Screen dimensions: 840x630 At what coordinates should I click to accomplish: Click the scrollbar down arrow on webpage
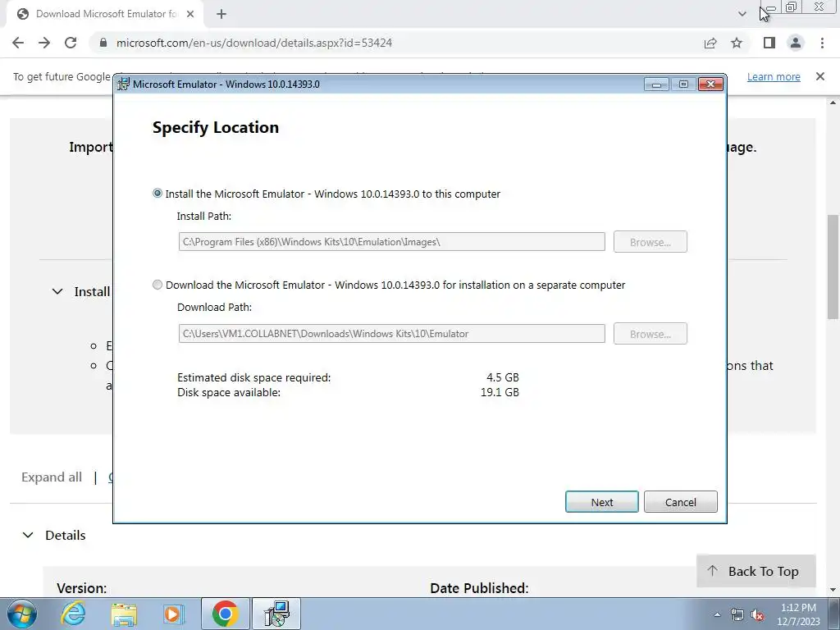(833, 590)
